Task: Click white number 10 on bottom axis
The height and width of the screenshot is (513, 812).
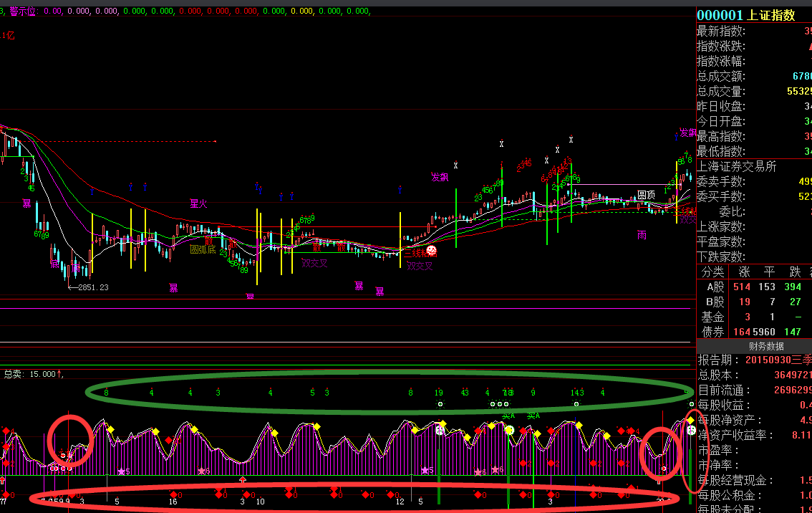Action: [x=260, y=502]
